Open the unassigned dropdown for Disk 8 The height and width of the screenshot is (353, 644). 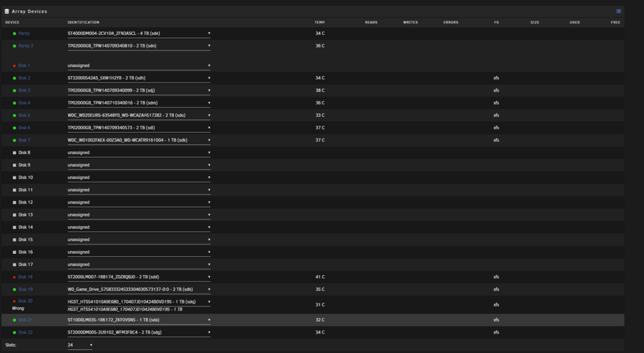coord(139,153)
